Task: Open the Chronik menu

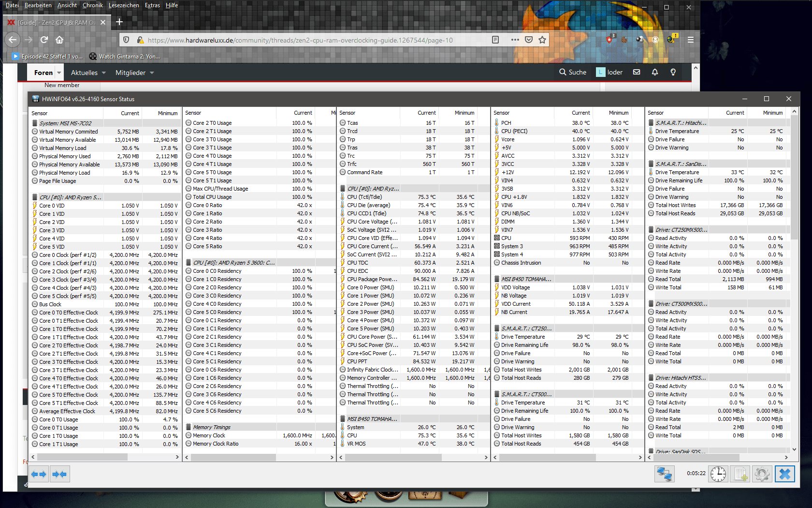Action: [x=93, y=5]
